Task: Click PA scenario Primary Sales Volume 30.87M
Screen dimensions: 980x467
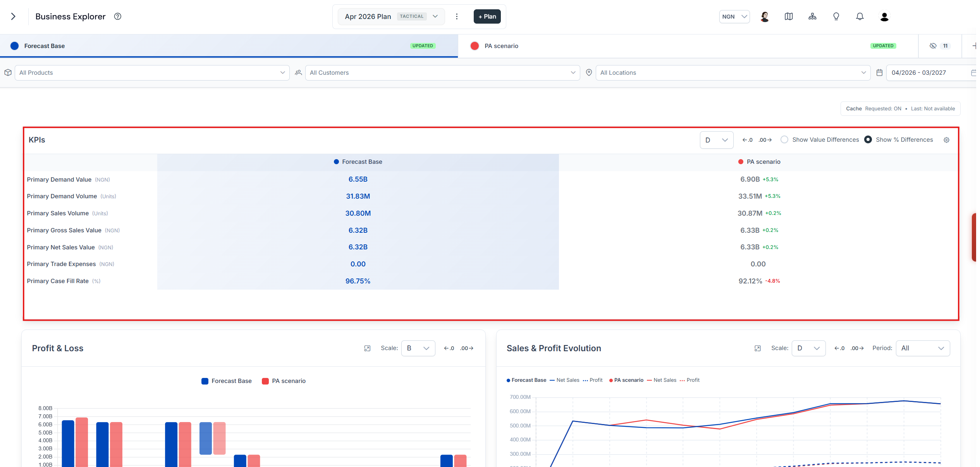Action: click(750, 213)
